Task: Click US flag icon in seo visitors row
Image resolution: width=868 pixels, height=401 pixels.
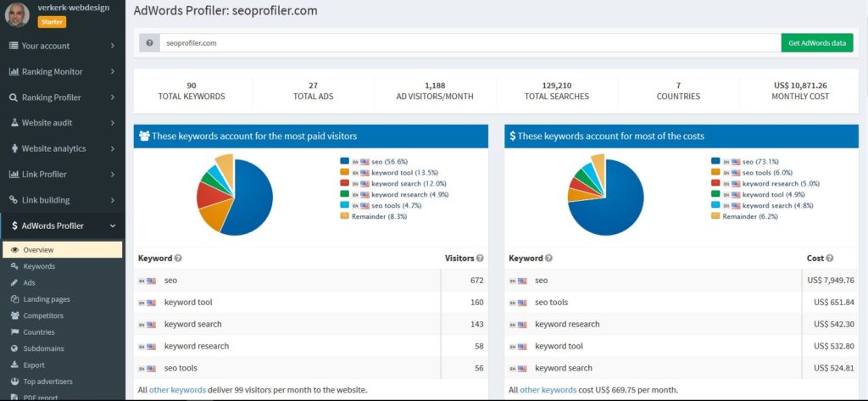Action: click(151, 281)
